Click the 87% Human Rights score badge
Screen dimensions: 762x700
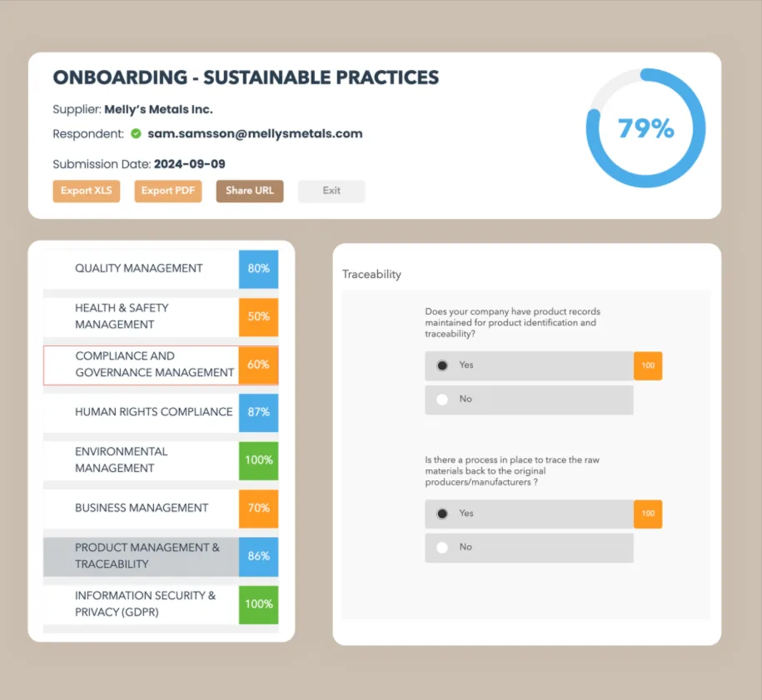[x=258, y=412]
